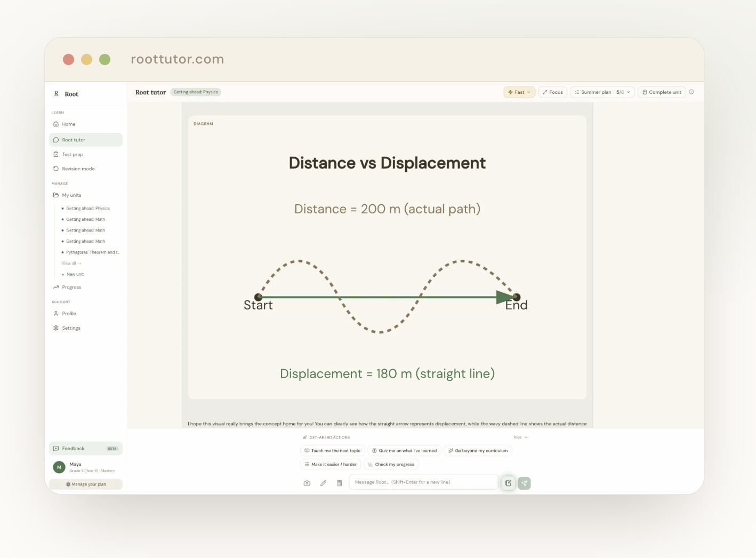
Task: Expand the Summer plan 5/6 dropdown
Action: click(602, 92)
